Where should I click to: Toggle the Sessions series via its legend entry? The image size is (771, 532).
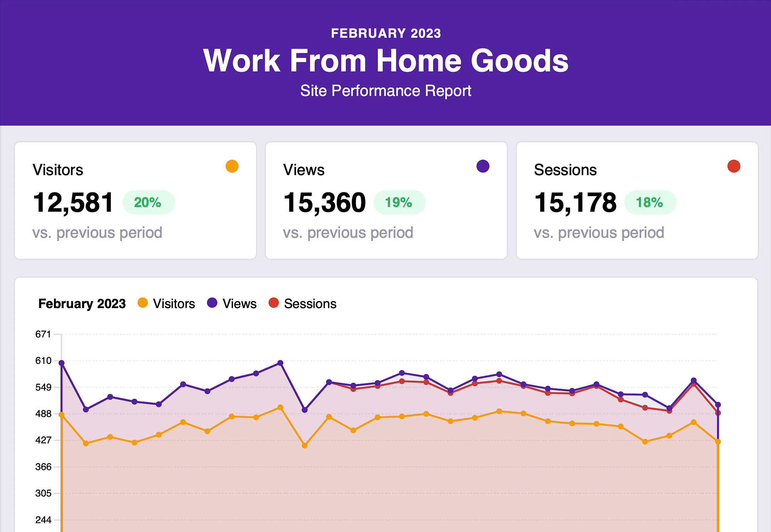pos(310,303)
